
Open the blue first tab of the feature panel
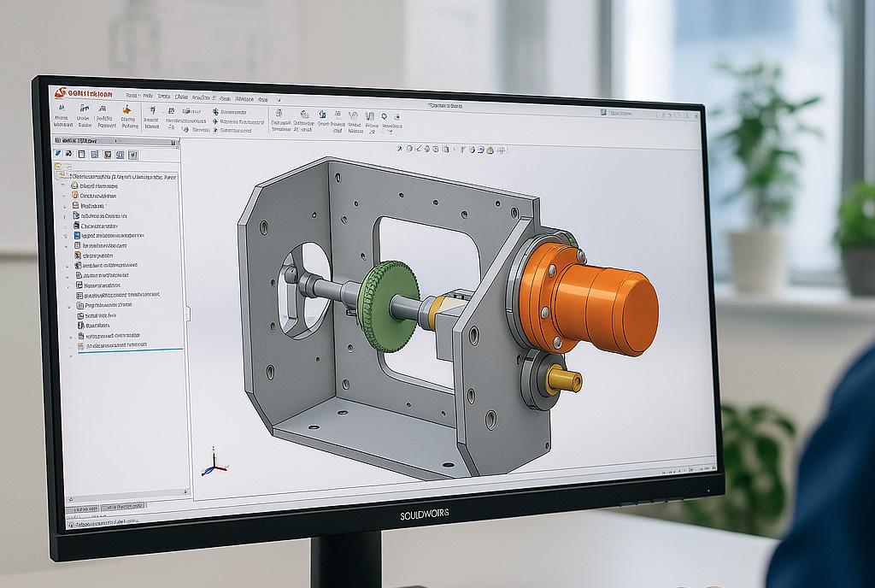57,154
